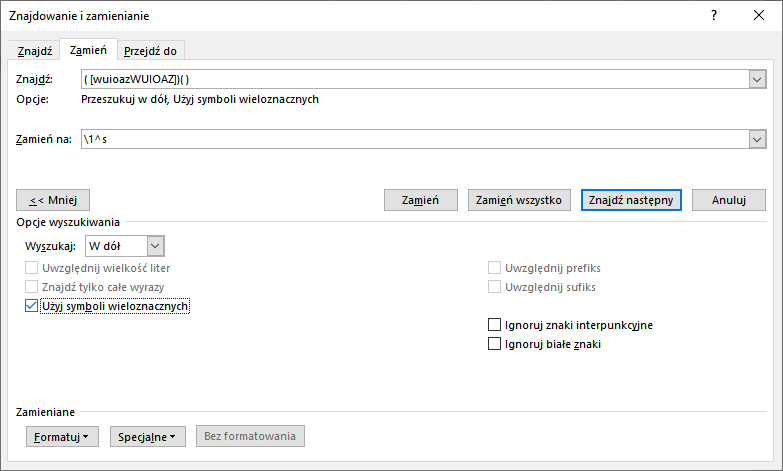The width and height of the screenshot is (783, 471).
Task: Click inside the Zamień na text field
Action: coord(410,141)
